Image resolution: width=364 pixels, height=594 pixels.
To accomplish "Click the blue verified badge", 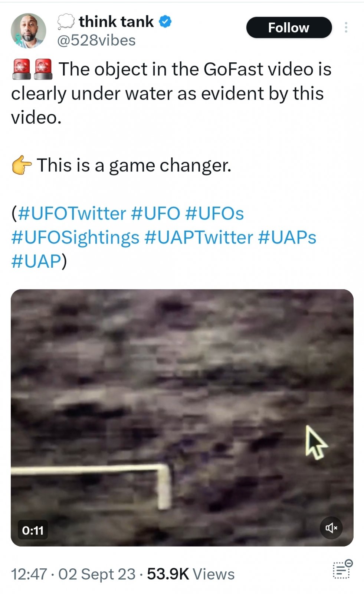I will [165, 22].
